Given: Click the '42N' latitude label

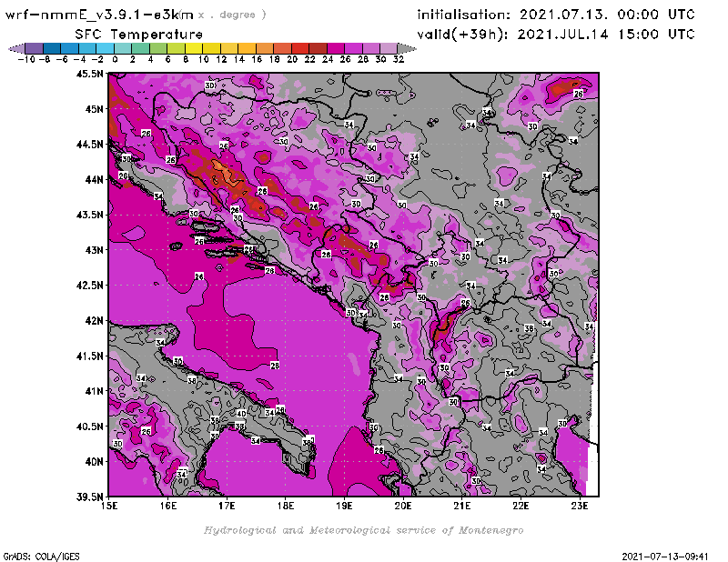Looking at the screenshot, I should point(94,321).
